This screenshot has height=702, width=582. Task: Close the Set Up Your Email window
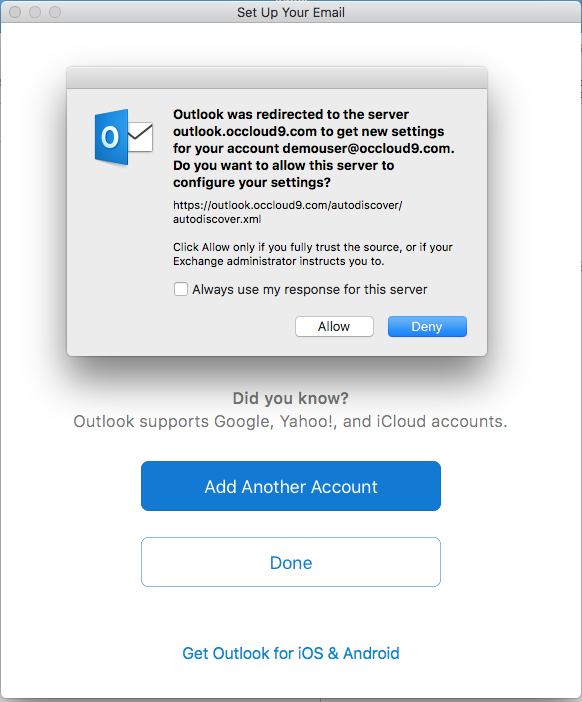point(15,12)
